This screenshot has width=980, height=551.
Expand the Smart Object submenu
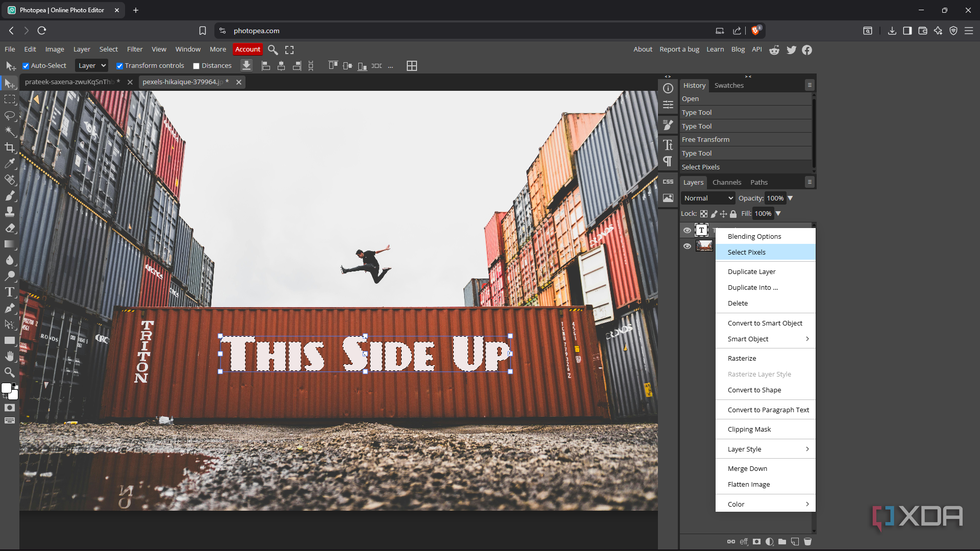click(765, 339)
